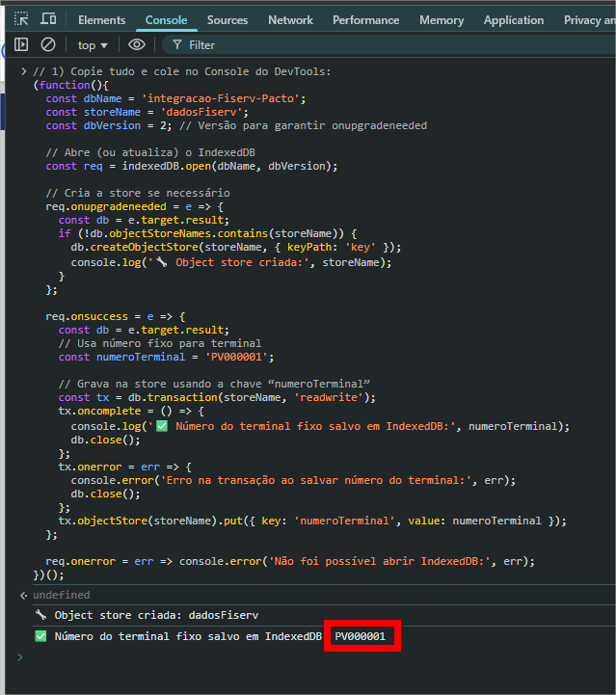Go to the Network tab
Viewport: 616px width, 695px height.
pos(290,19)
